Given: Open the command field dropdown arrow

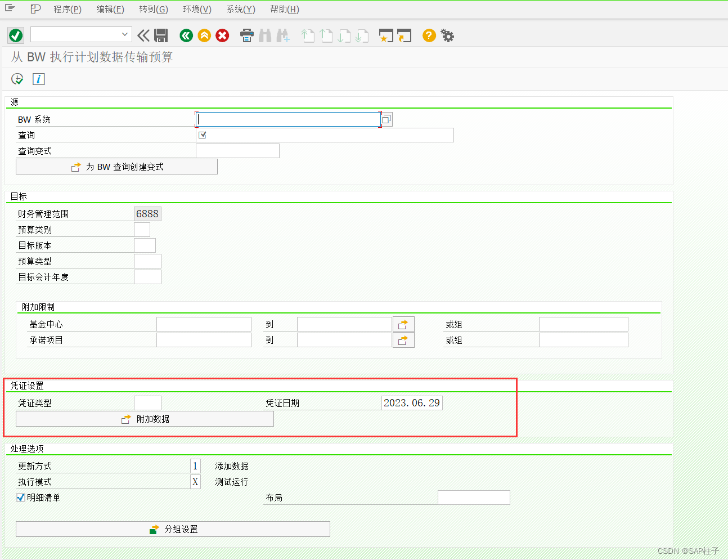Looking at the screenshot, I should (125, 35).
